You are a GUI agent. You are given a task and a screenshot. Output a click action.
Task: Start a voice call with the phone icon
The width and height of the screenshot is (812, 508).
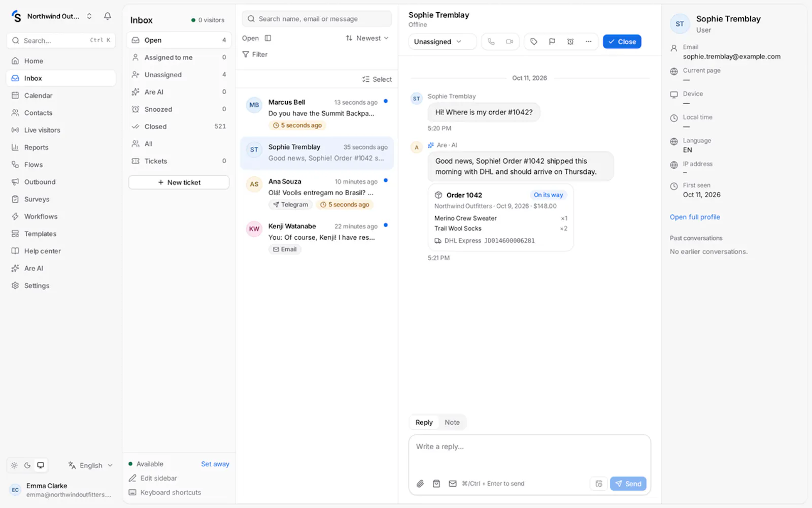coord(491,42)
